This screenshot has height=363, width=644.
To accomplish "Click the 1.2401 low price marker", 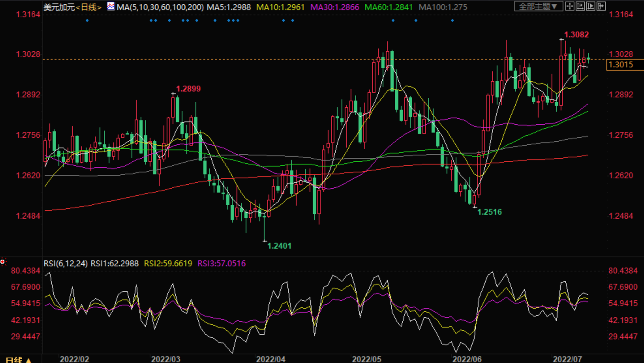I will pyautogui.click(x=279, y=246).
